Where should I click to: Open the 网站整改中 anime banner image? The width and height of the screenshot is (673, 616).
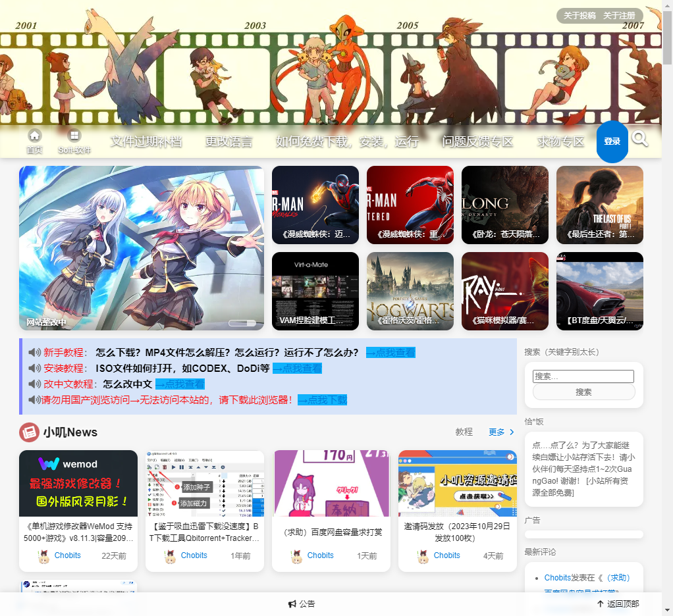click(x=142, y=248)
